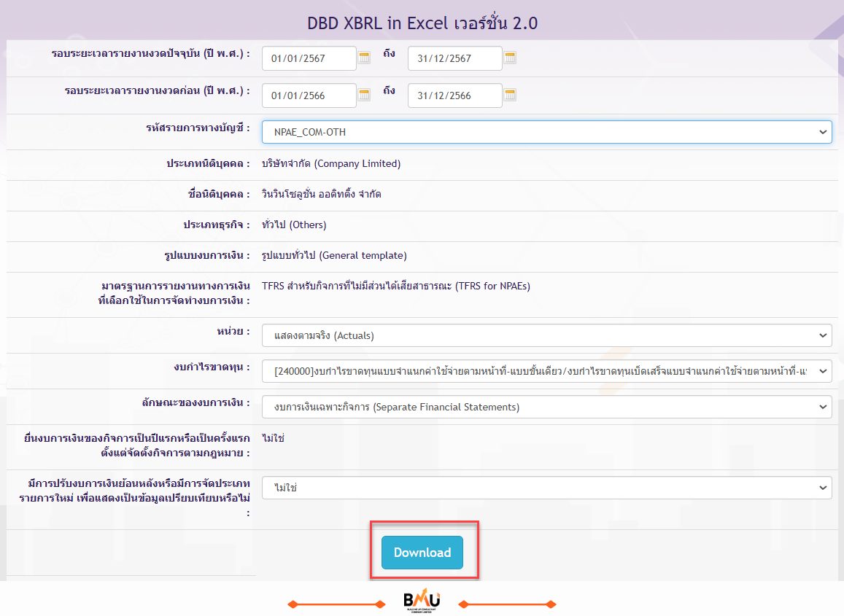Open calendar picker for prior period start date
The width and height of the screenshot is (844, 616).
[364, 95]
